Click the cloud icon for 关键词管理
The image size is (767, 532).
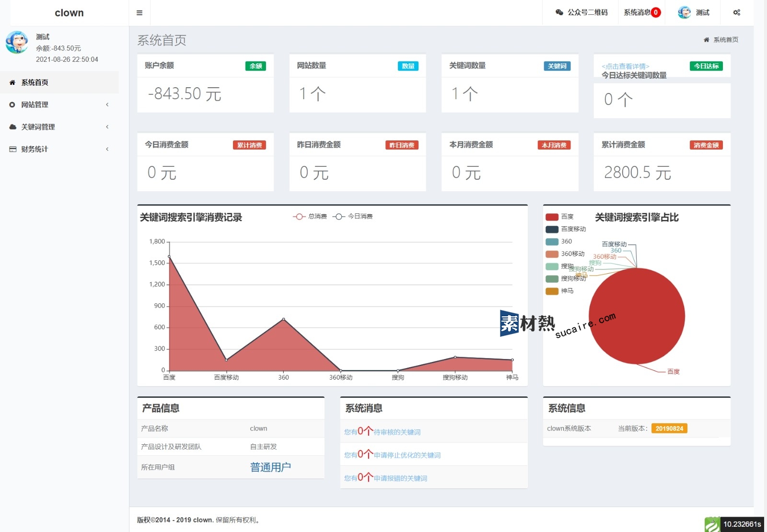coord(12,127)
